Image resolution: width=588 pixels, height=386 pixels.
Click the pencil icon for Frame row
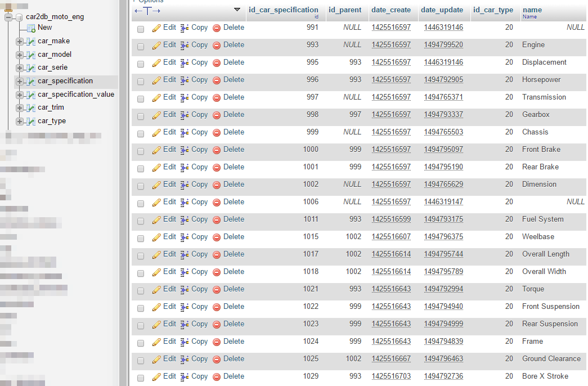(156, 342)
